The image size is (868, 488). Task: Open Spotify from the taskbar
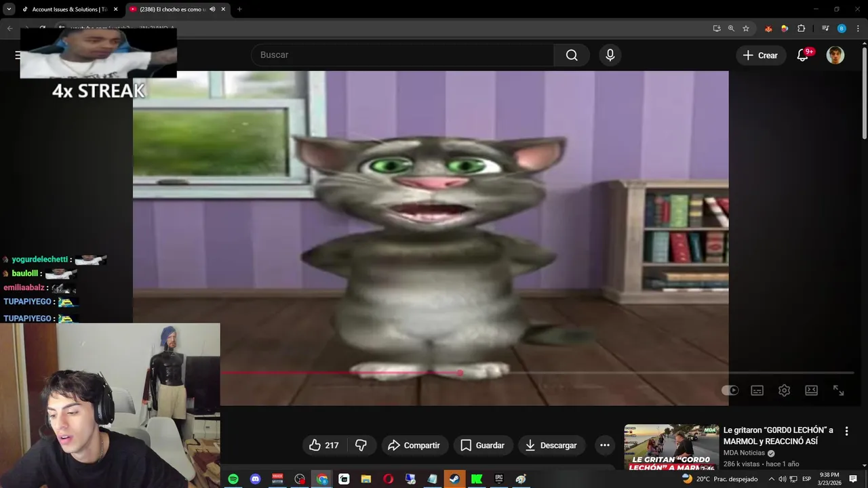tap(233, 479)
